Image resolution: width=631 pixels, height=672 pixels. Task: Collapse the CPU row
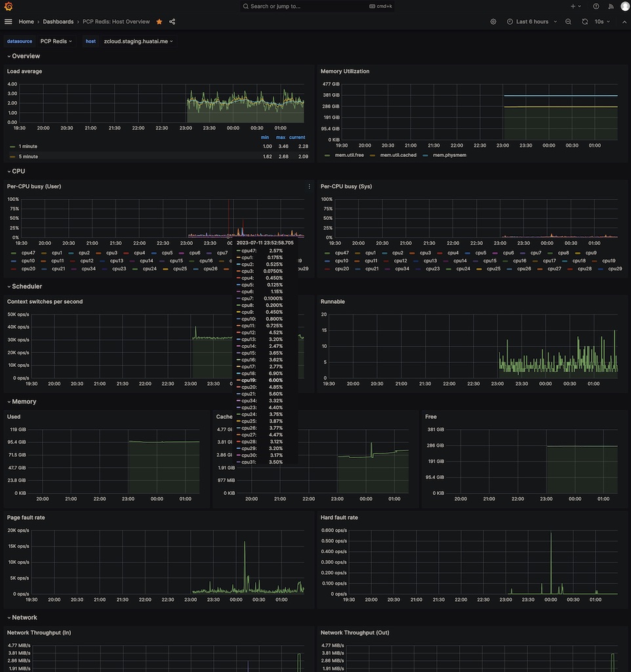click(x=16, y=171)
